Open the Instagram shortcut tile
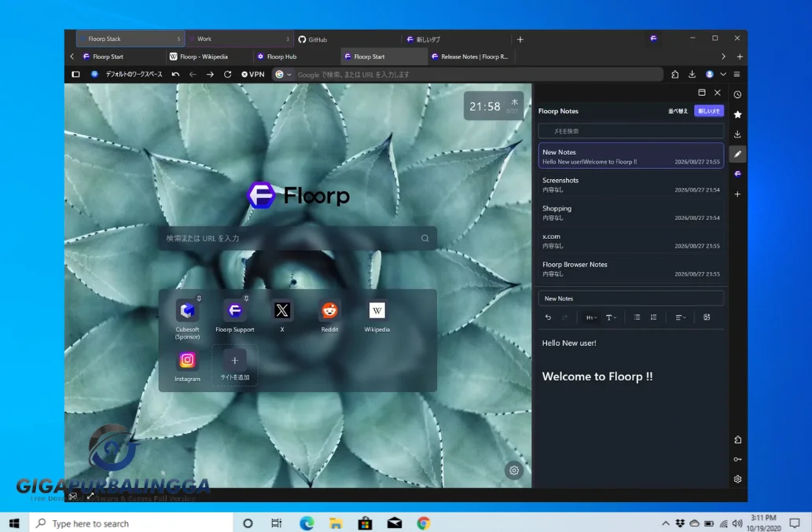Viewport: 812px width, 532px height. coord(187,365)
